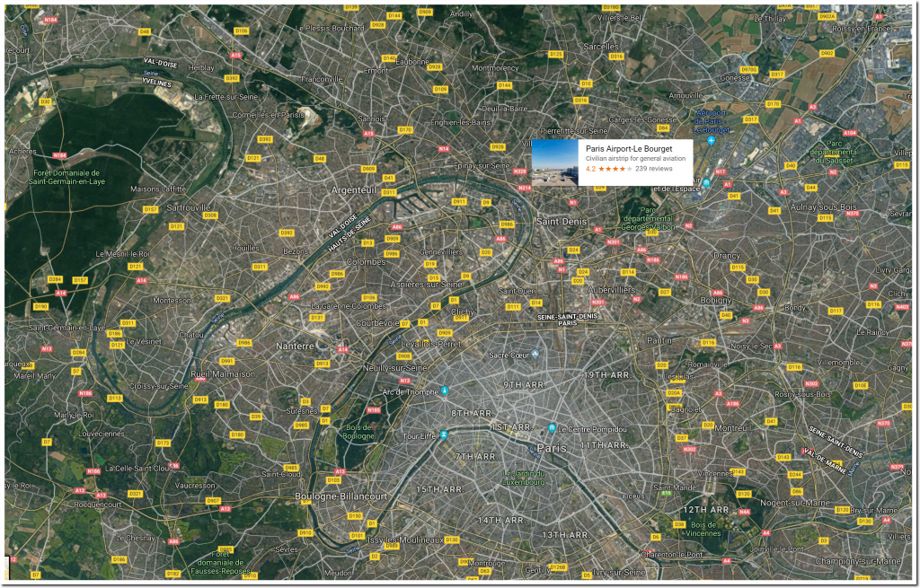The image size is (920, 588).
Task: Select the Tour Eiffel map marker
Action: click(x=443, y=435)
